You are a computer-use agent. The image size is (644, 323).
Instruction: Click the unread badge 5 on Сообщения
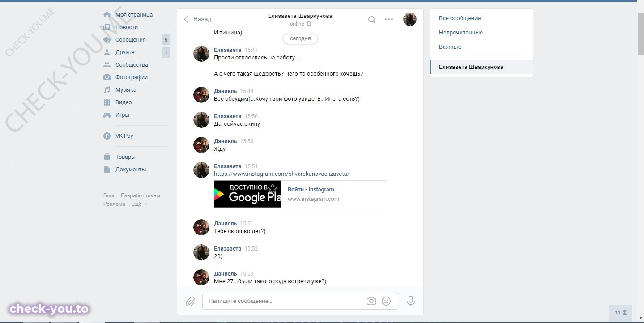166,40
